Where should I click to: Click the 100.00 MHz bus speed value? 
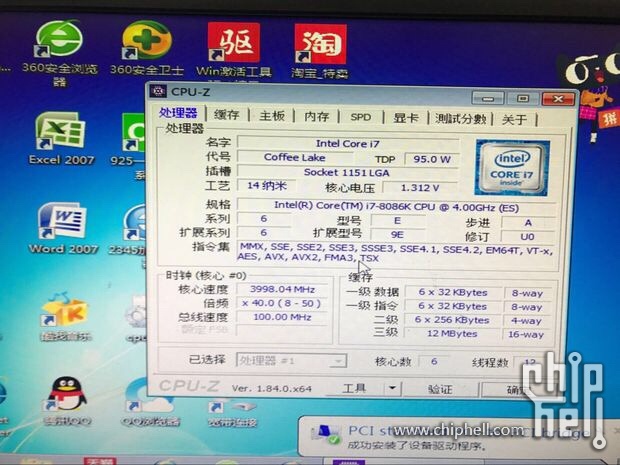click(x=282, y=317)
